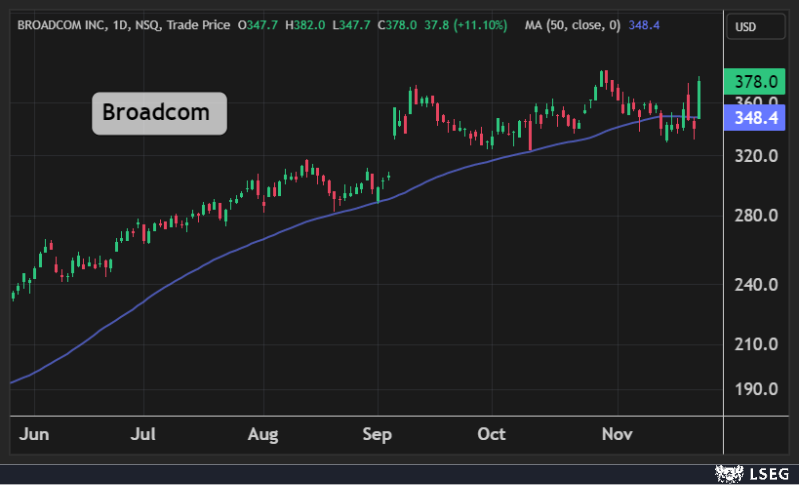The width and height of the screenshot is (799, 485).
Task: Click the Jun label on time axis
Action: 33,435
